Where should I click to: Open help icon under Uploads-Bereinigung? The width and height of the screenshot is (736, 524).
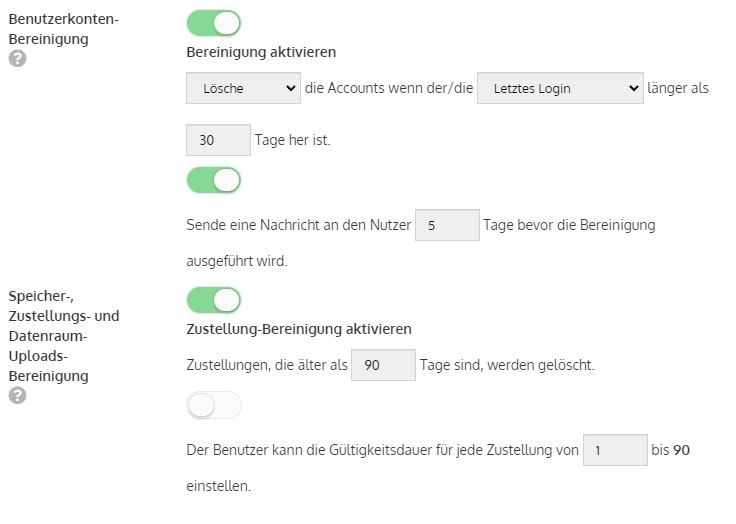coord(17,395)
